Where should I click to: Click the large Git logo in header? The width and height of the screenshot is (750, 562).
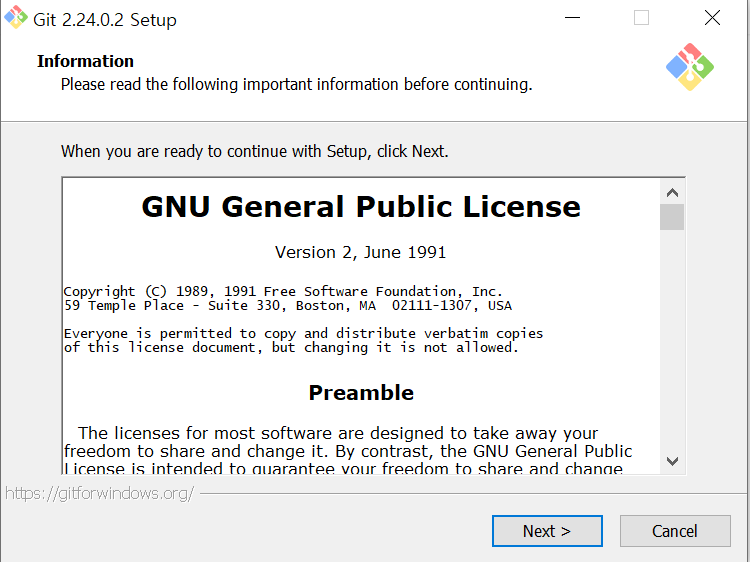pos(690,67)
